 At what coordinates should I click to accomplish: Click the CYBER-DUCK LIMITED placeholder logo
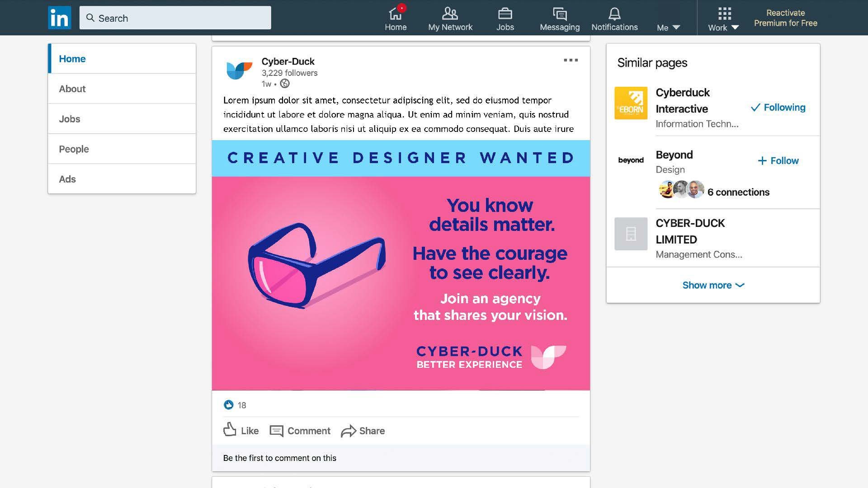631,234
